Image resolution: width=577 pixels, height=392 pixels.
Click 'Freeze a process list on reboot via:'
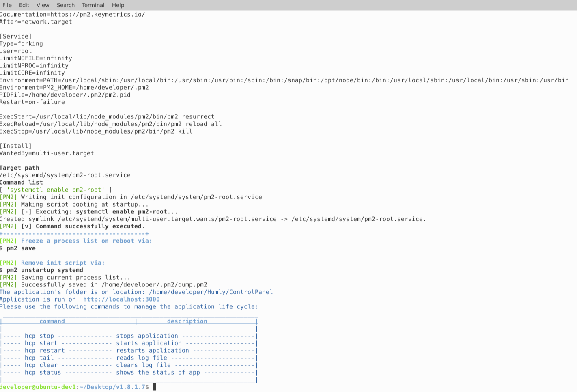tap(86, 241)
